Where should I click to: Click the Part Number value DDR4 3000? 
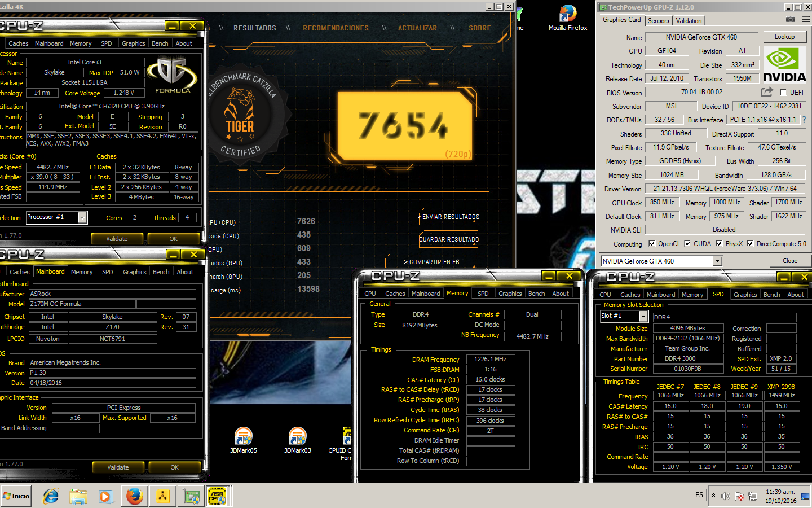coord(687,358)
